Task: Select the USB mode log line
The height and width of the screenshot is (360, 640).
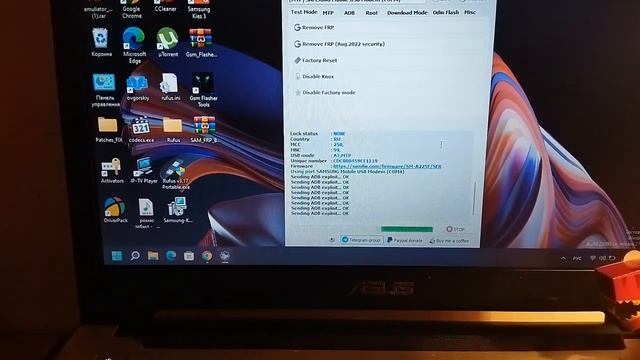Action: tap(320, 156)
